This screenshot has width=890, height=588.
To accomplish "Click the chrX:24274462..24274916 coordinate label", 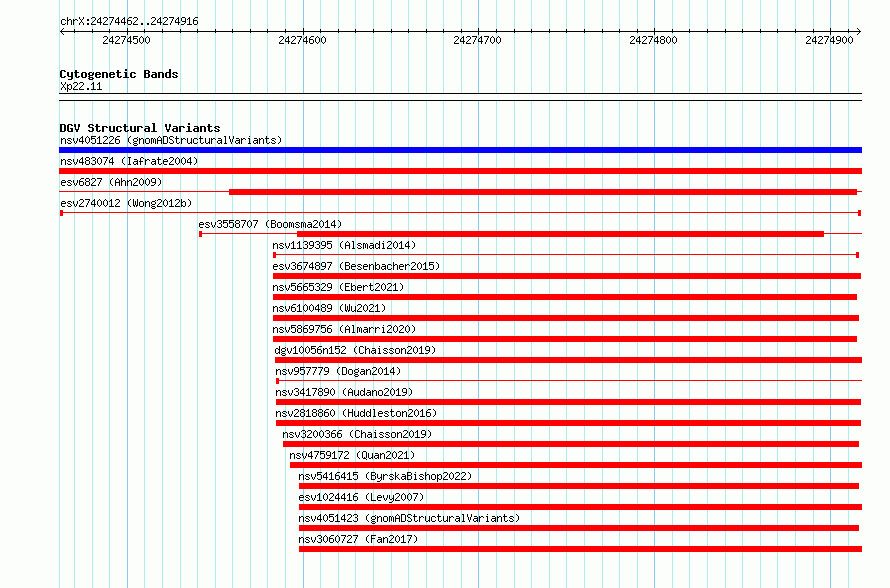I will coord(129,21).
